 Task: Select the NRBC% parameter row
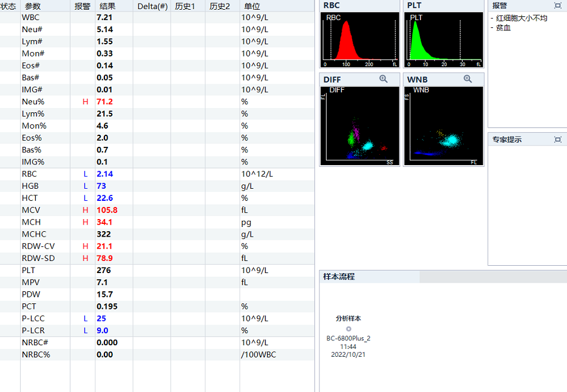(x=36, y=354)
